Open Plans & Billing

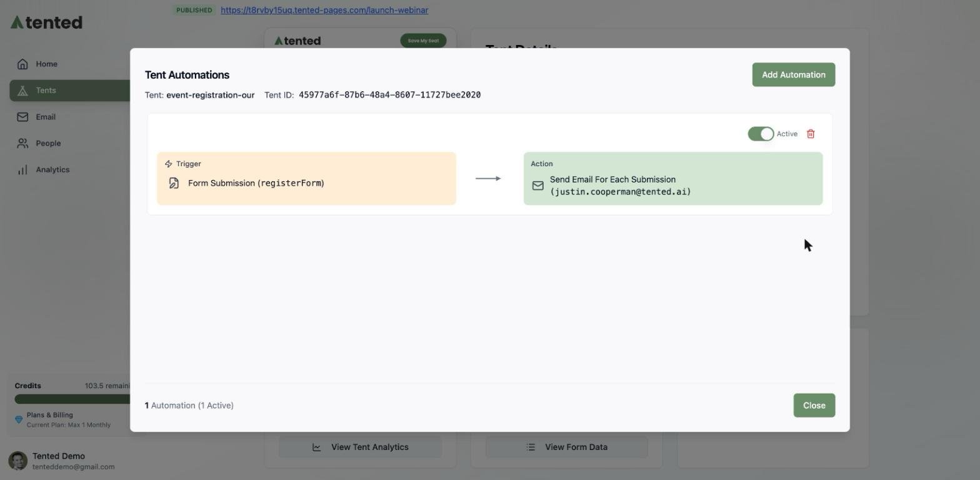[50, 415]
